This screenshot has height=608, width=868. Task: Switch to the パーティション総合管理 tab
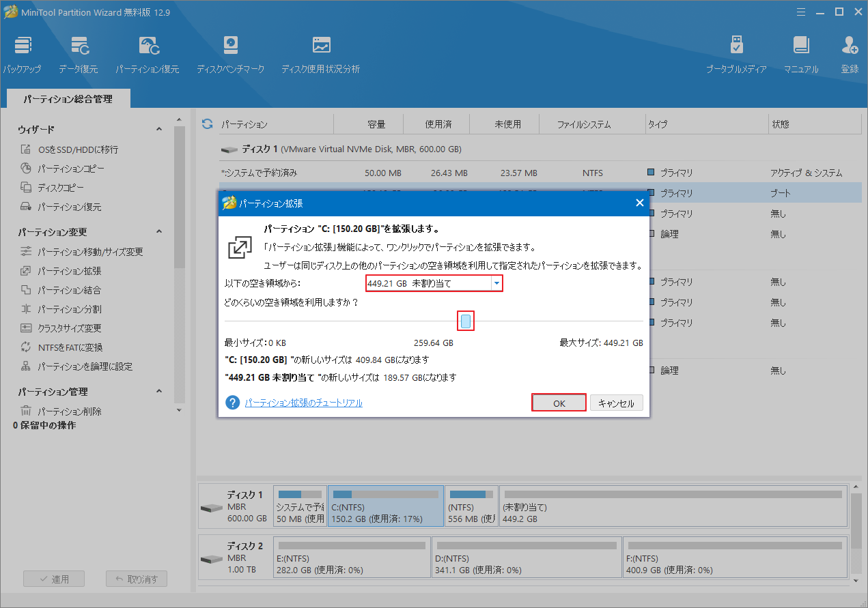(x=68, y=99)
